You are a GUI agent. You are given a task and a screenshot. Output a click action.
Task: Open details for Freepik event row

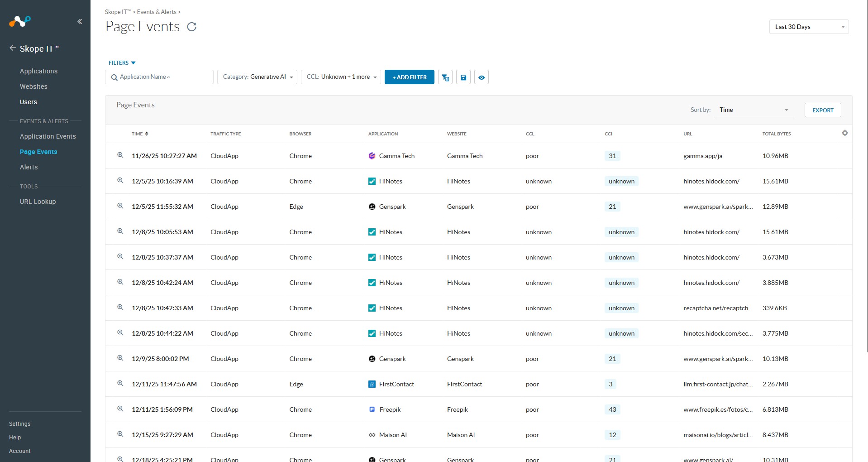[120, 409]
